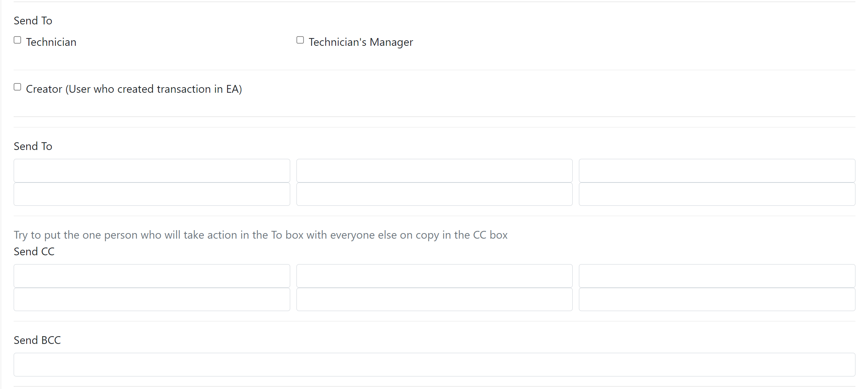868x389 pixels.
Task: Click the bottom-middle Send To input field
Action: click(x=435, y=194)
